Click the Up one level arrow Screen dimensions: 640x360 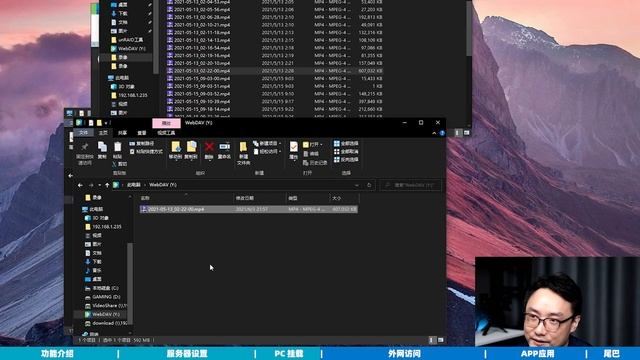(107, 185)
